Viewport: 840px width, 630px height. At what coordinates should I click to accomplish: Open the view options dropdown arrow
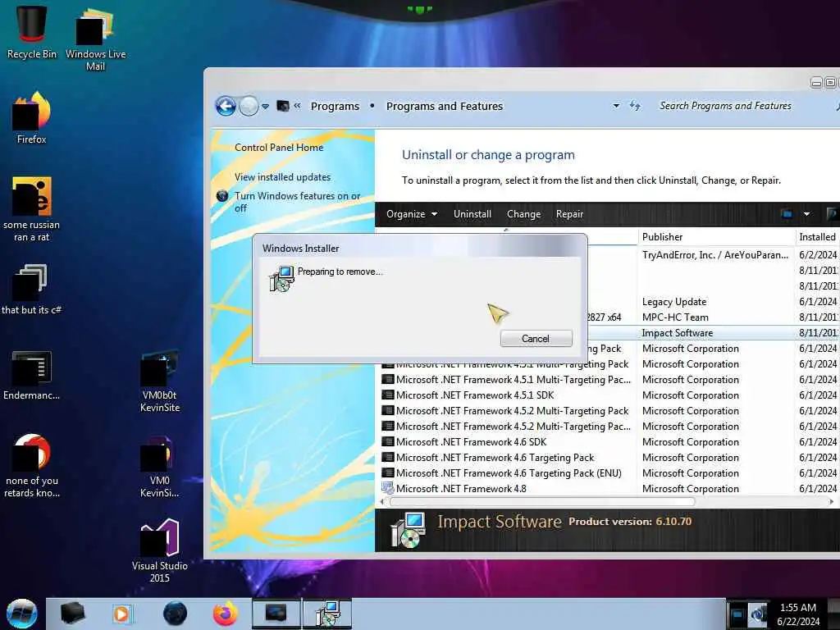pyautogui.click(x=806, y=214)
